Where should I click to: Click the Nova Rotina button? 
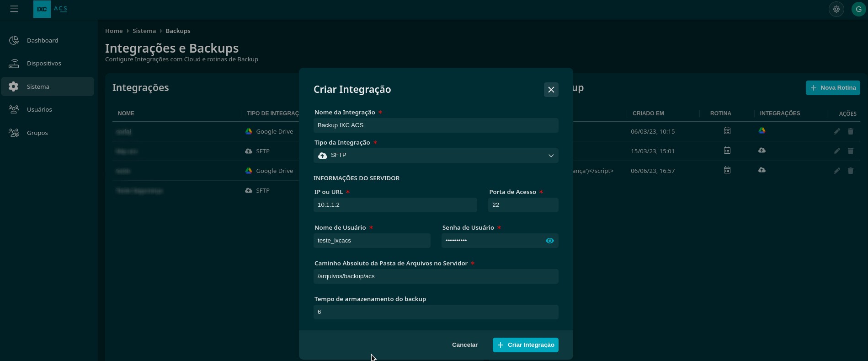tap(833, 88)
